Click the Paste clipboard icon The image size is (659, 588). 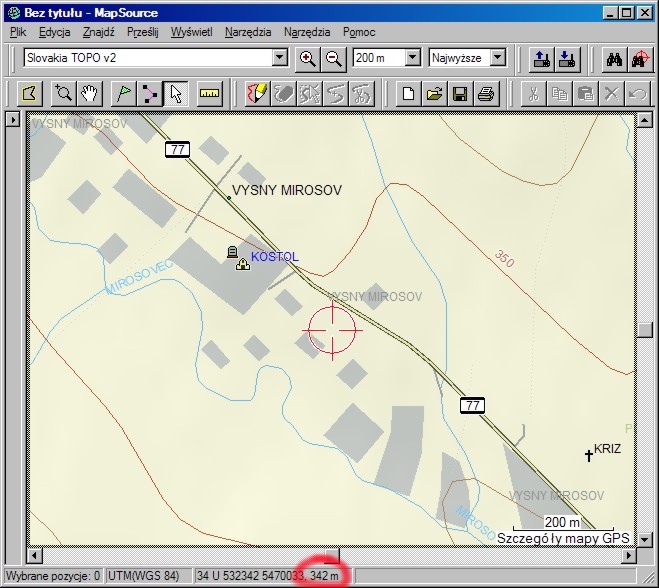pyautogui.click(x=586, y=93)
